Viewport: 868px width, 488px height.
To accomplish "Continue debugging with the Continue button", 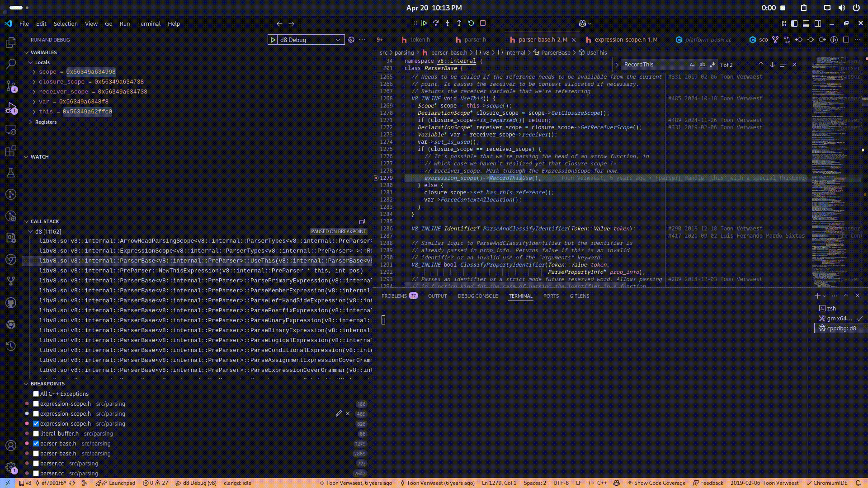I will [x=424, y=23].
